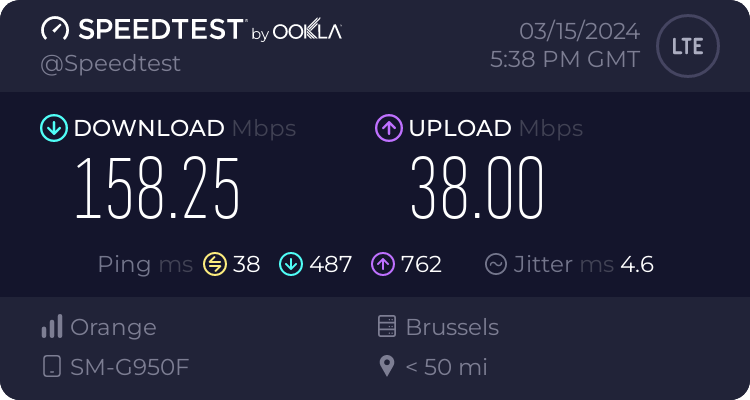Click the SM-G950F device model text
The image size is (750, 400).
130,367
